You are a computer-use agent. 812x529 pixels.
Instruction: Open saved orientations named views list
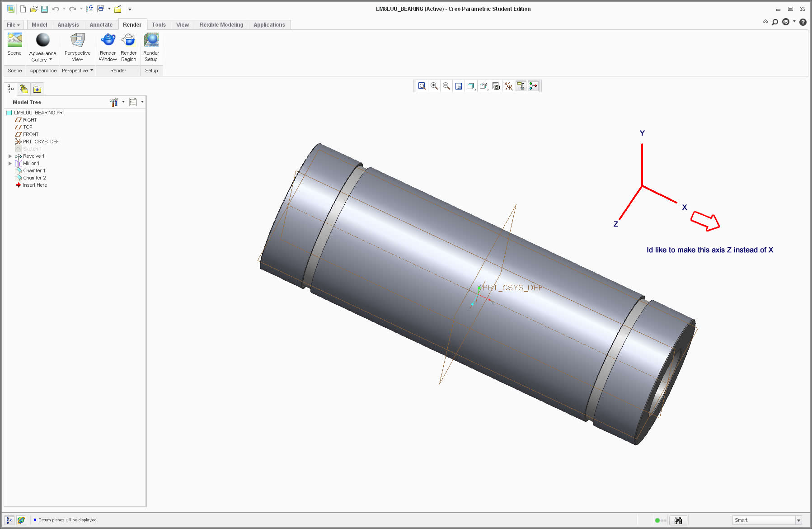point(483,86)
